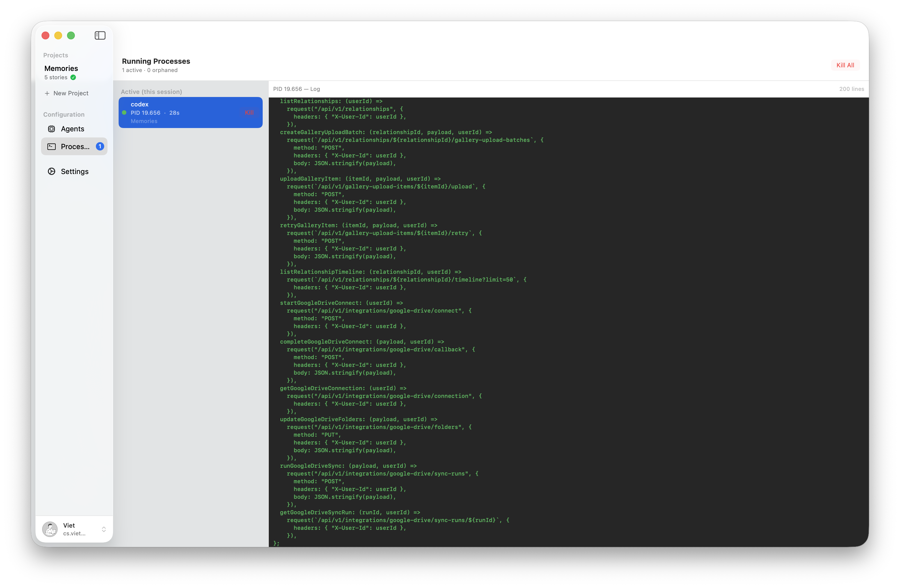This screenshot has width=900, height=588.
Task: Kill the codex process
Action: pyautogui.click(x=249, y=113)
